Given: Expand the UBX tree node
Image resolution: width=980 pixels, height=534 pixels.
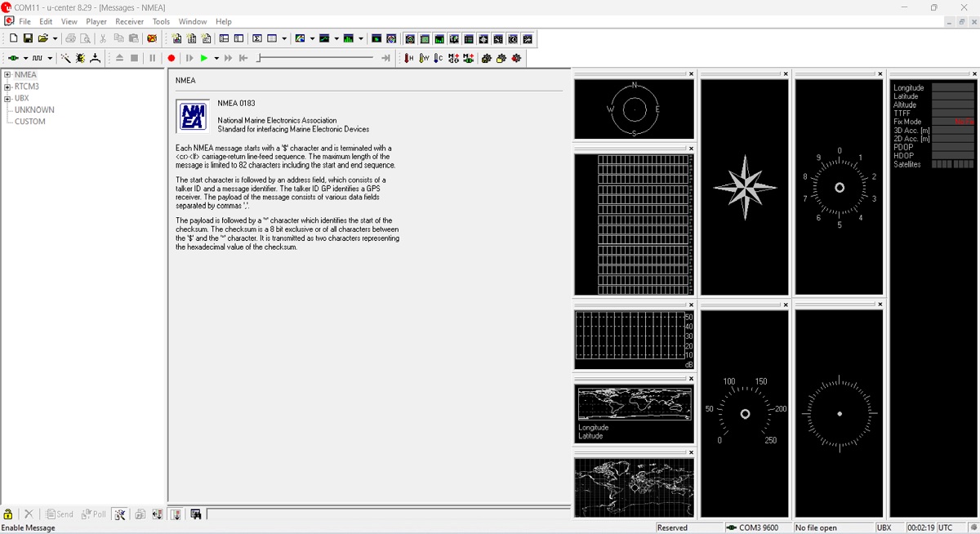Looking at the screenshot, I should [7, 99].
